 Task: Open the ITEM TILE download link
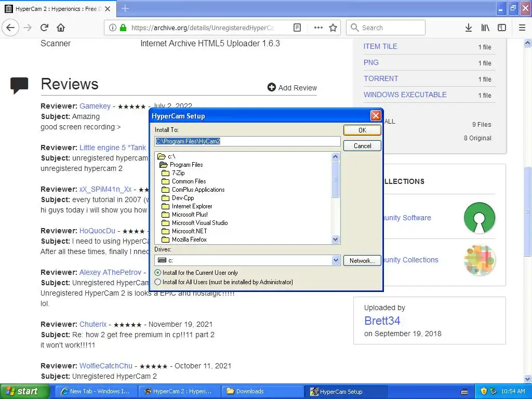(x=380, y=46)
